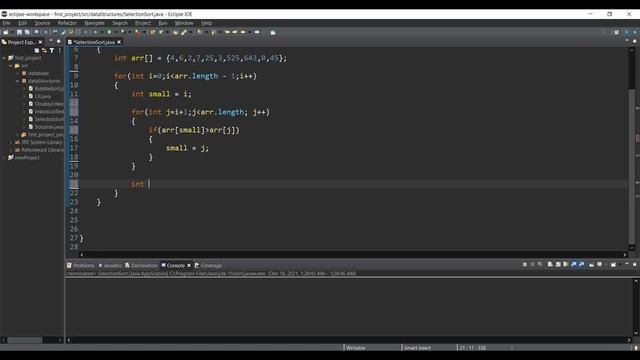Click the Debug bug toolbar icon
The width and height of the screenshot is (640, 360).
(x=95, y=32)
